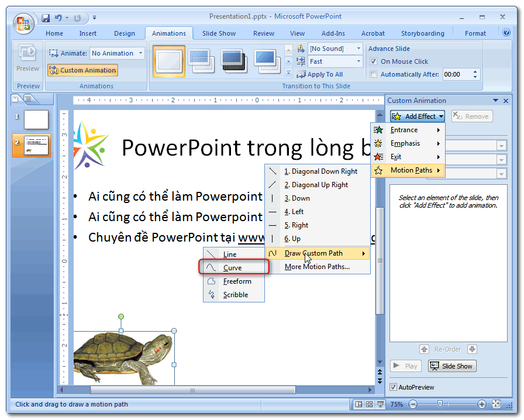This screenshot has width=524, height=420.
Task: Open the Slide Show ribbon tab
Action: point(219,33)
